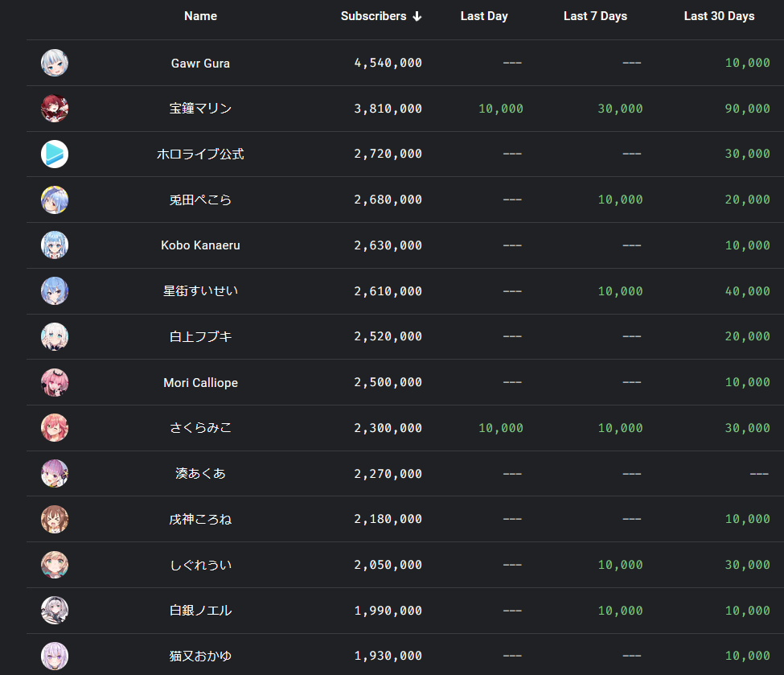Open 宝鐘マリン channel name
This screenshot has height=675, width=784.
click(x=200, y=109)
